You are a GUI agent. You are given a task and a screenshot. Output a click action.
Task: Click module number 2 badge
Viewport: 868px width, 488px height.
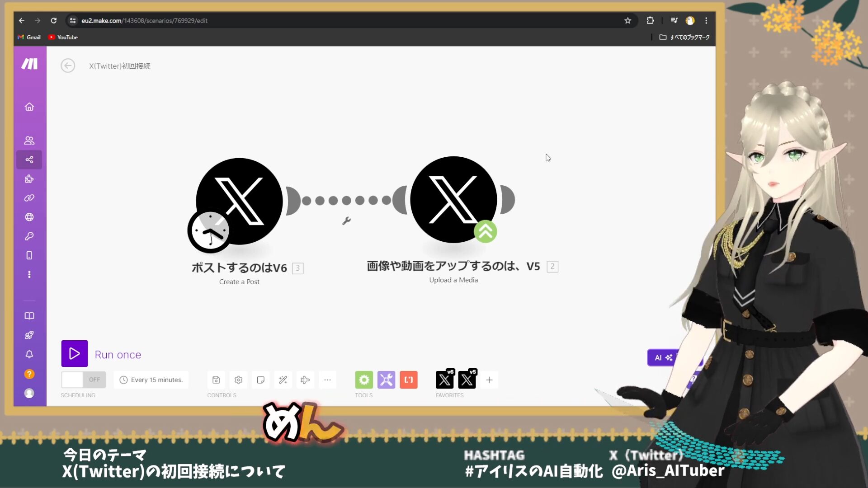[552, 267]
